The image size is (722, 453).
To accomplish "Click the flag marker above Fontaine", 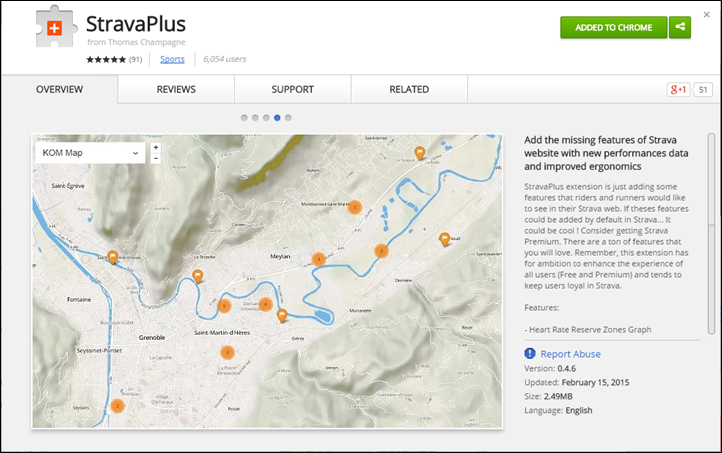I will pos(112,257).
